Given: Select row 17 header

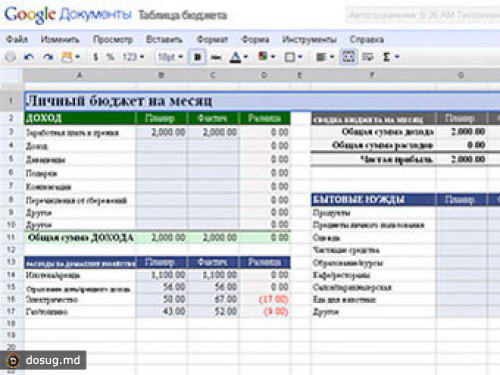Looking at the screenshot, I should [11, 311].
